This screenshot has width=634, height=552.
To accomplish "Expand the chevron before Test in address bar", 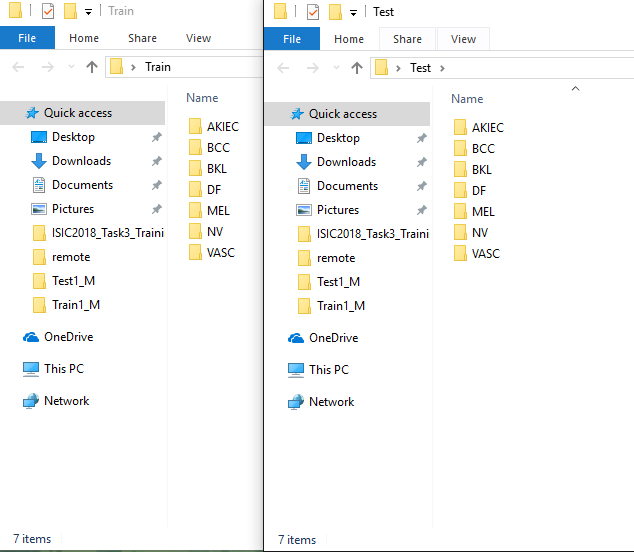I will click(398, 68).
